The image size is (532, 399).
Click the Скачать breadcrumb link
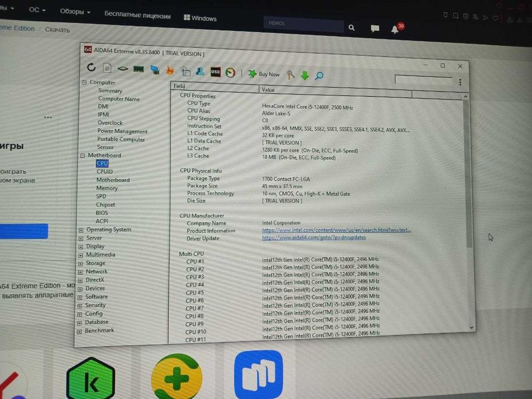[58, 30]
